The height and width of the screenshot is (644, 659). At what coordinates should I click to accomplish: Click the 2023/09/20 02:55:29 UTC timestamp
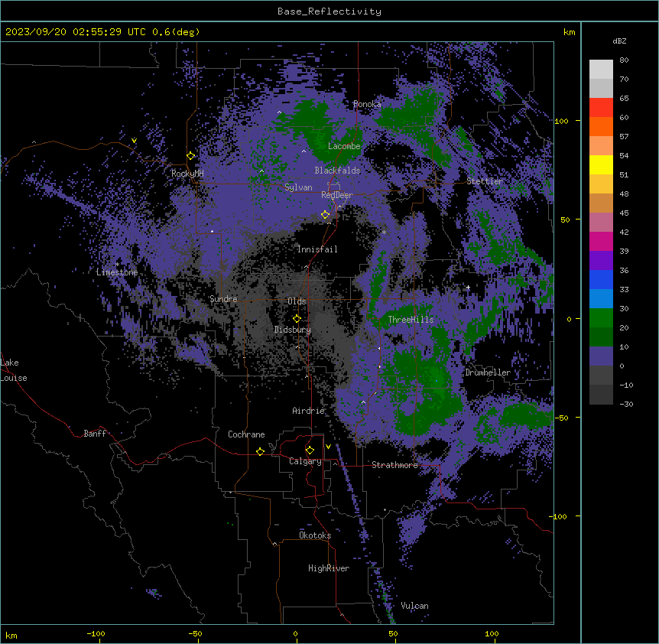[102, 32]
